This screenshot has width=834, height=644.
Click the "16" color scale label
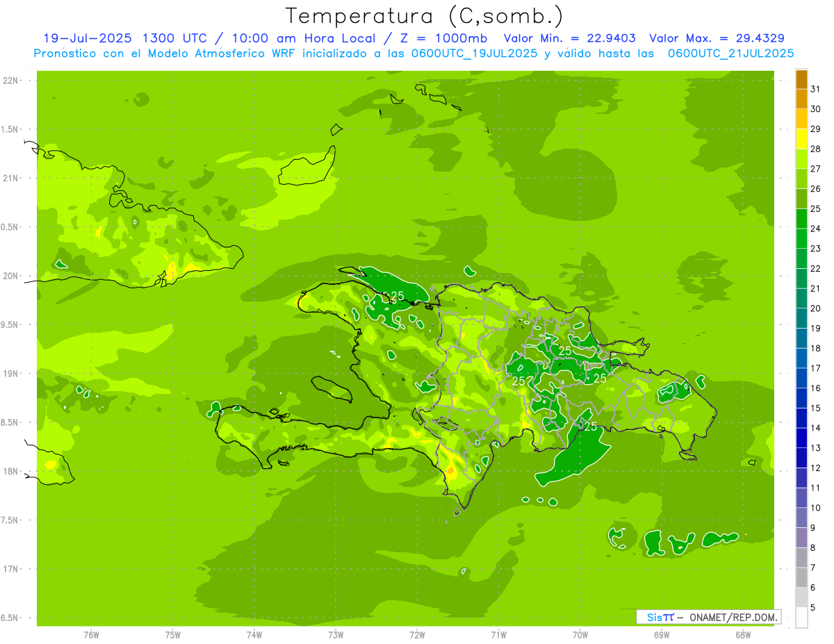[x=816, y=388]
